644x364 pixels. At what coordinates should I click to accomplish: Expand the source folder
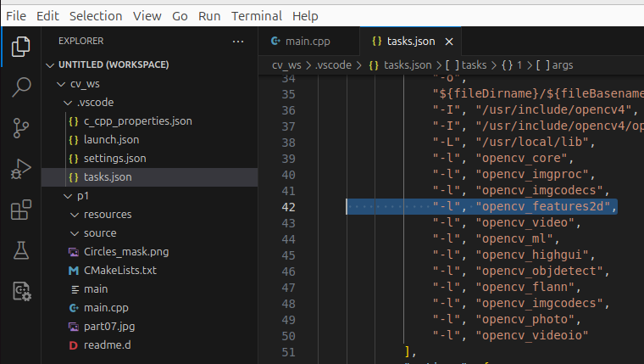75,233
